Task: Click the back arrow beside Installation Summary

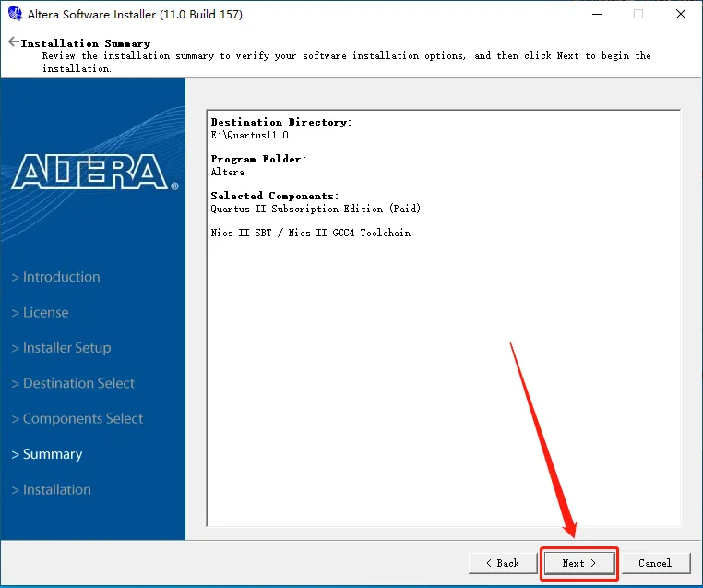Action: [14, 42]
